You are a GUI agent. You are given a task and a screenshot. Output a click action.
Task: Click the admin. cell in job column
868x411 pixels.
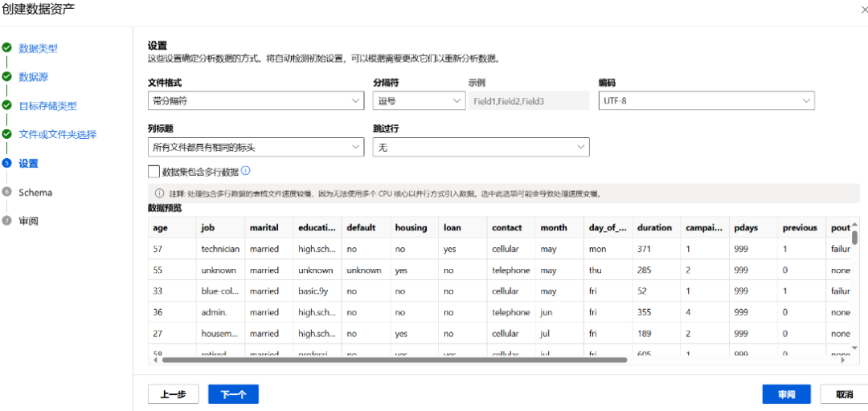[221, 312]
